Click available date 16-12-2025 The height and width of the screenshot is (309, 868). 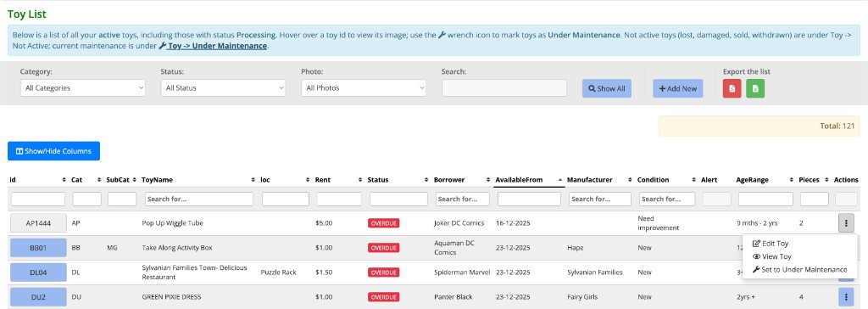click(x=513, y=223)
